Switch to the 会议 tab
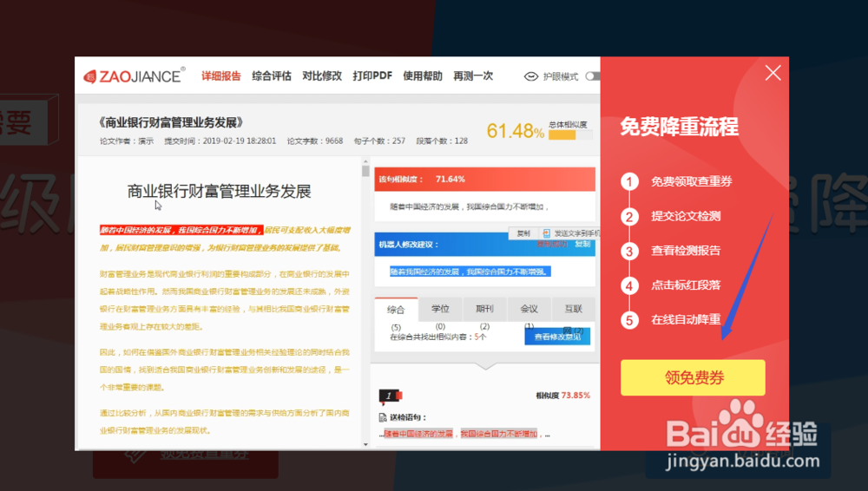868x491 pixels. pos(529,309)
